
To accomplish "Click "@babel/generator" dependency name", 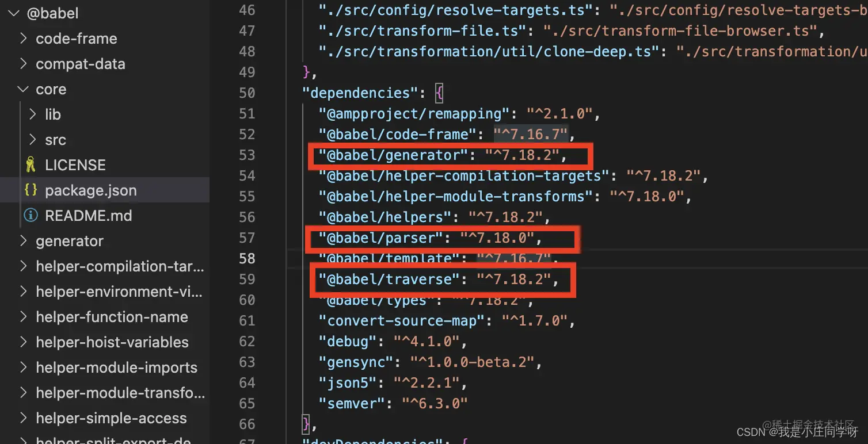I will tap(394, 155).
